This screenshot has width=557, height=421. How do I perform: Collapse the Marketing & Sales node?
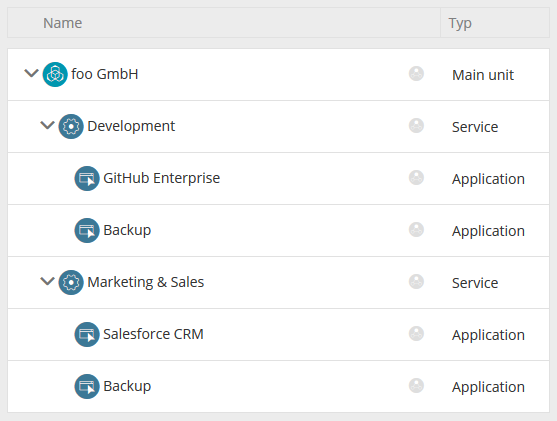point(47,281)
